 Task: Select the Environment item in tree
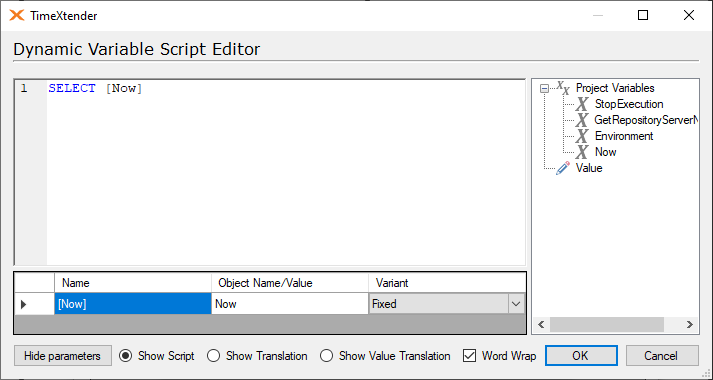coord(624,136)
